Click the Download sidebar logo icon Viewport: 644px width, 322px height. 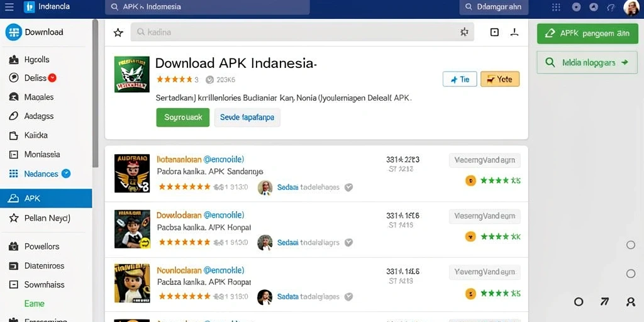(x=14, y=32)
